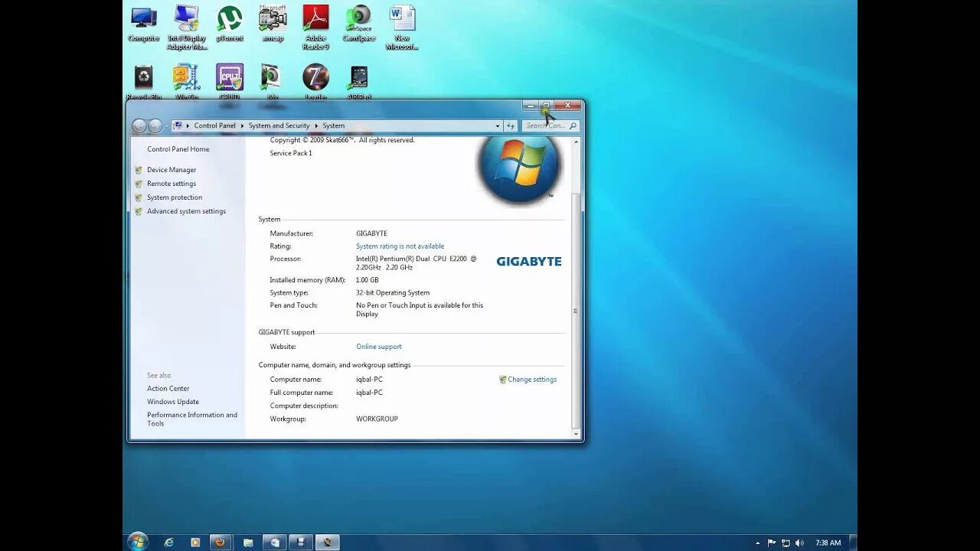Image resolution: width=980 pixels, height=551 pixels.
Task: Select the New Microsoft Word document icon
Action: point(402,28)
